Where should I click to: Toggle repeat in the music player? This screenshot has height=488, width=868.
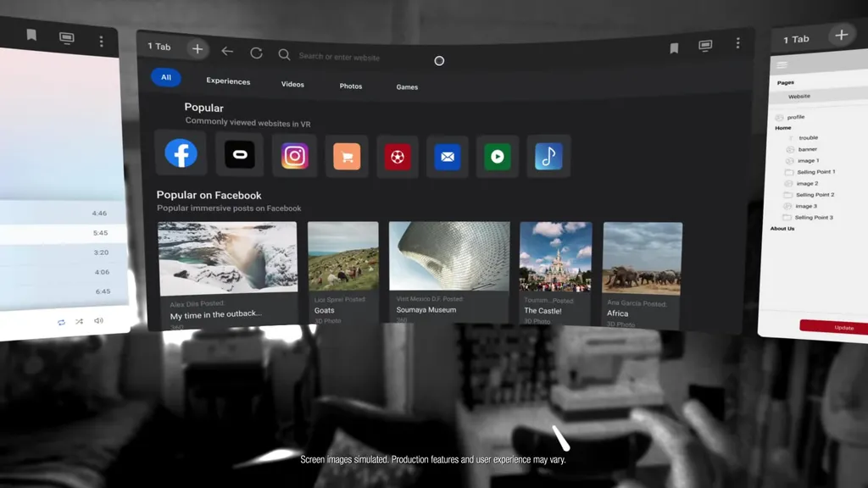click(x=60, y=321)
